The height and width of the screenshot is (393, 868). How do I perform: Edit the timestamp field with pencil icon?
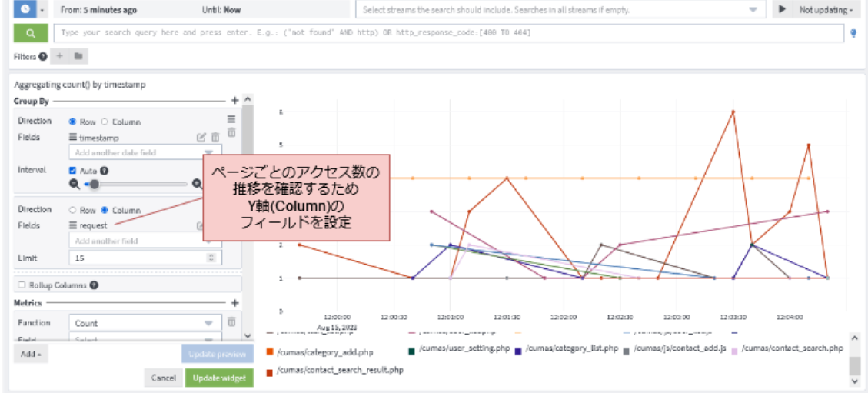point(201,137)
